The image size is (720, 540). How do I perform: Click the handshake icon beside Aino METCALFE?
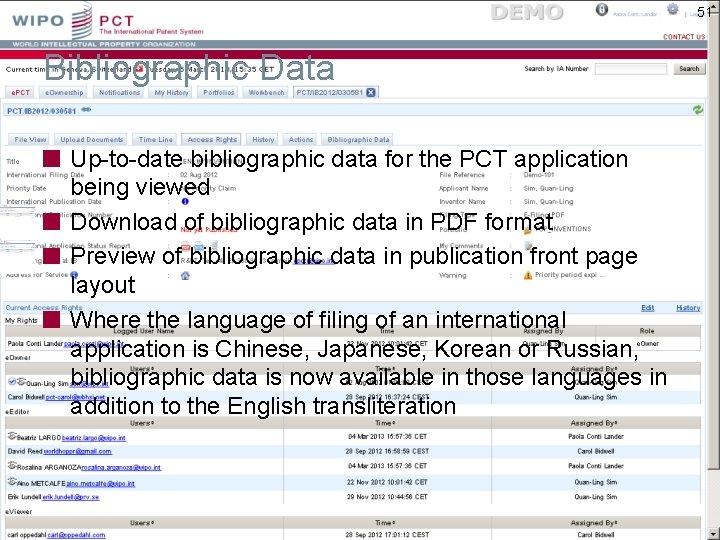pyautogui.click(x=12, y=482)
